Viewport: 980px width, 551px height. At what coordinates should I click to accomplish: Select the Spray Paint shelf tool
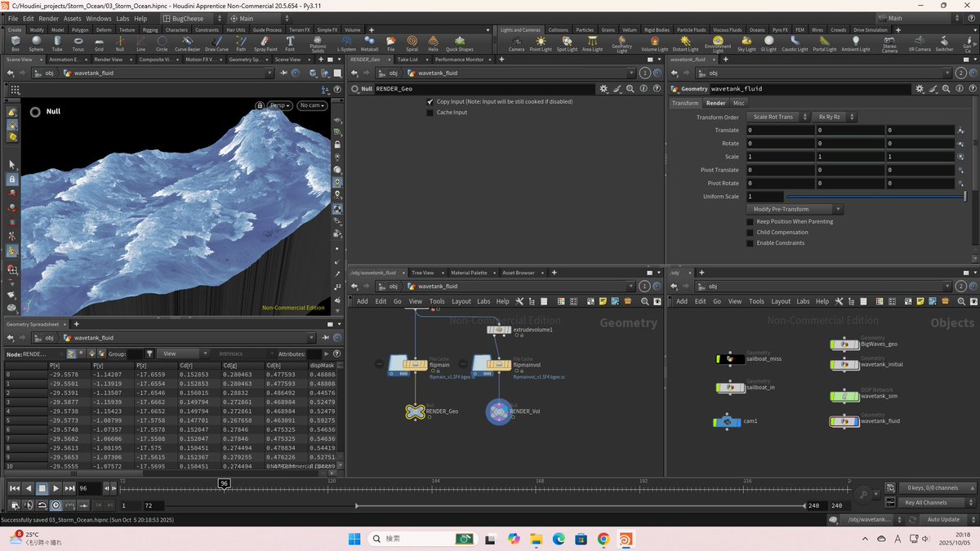pyautogui.click(x=265, y=42)
